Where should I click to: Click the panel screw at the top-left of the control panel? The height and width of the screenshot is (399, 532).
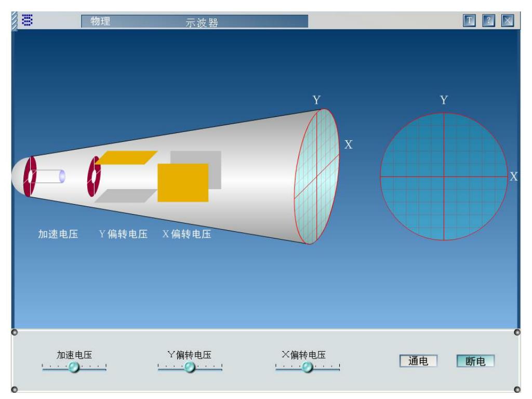pos(14,332)
